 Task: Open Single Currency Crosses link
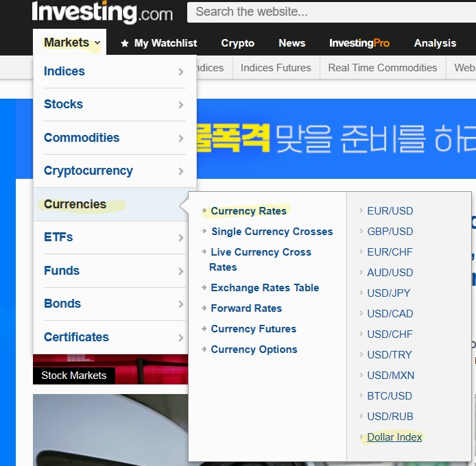click(x=272, y=232)
